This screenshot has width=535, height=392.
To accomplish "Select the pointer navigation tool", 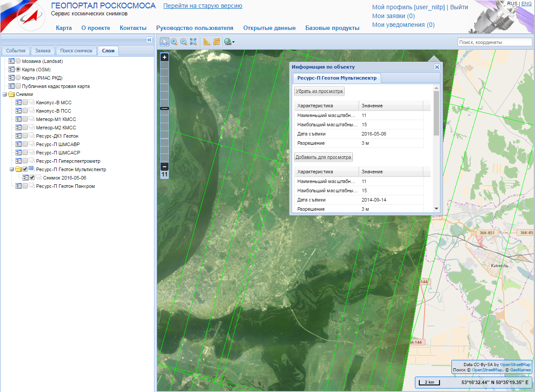I will coord(165,42).
